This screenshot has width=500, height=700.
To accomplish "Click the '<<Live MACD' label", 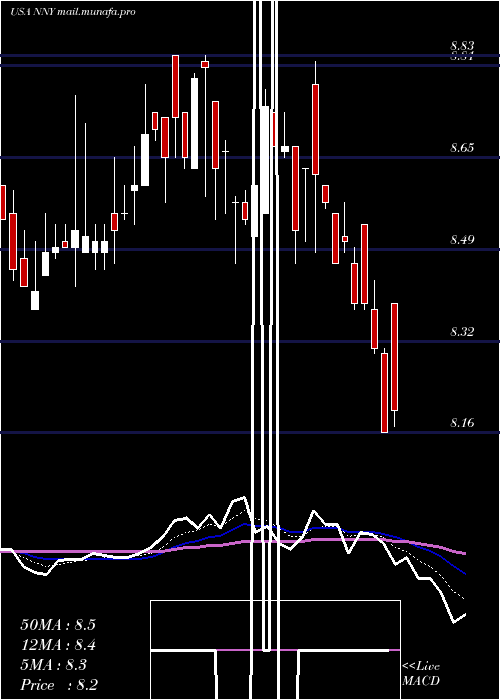I will [x=421, y=673].
